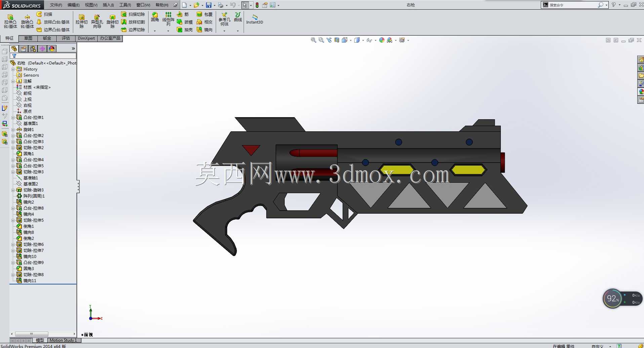Click the rebuild traffic light icon
644x348 pixels.
[x=257, y=5]
